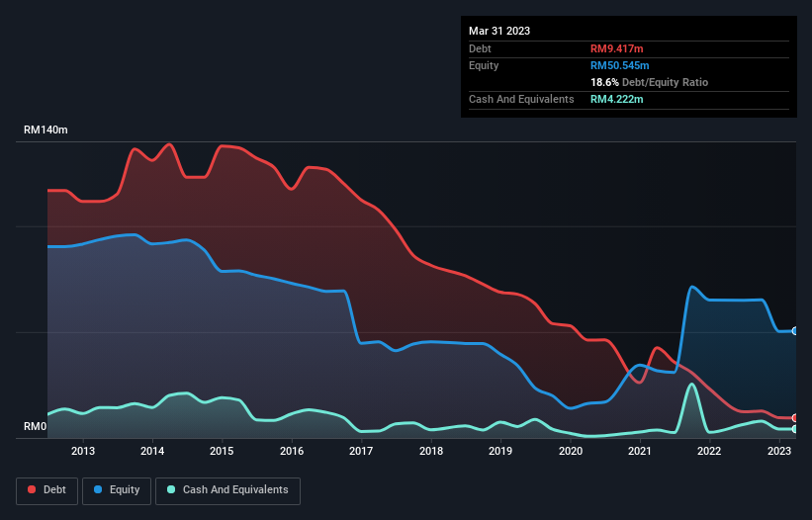Select the 2023 x-axis label
Viewport: 812px width, 520px height.
coord(778,451)
